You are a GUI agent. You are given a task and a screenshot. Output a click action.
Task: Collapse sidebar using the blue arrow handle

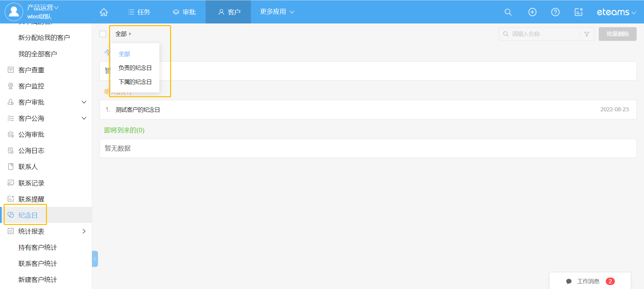[95, 259]
